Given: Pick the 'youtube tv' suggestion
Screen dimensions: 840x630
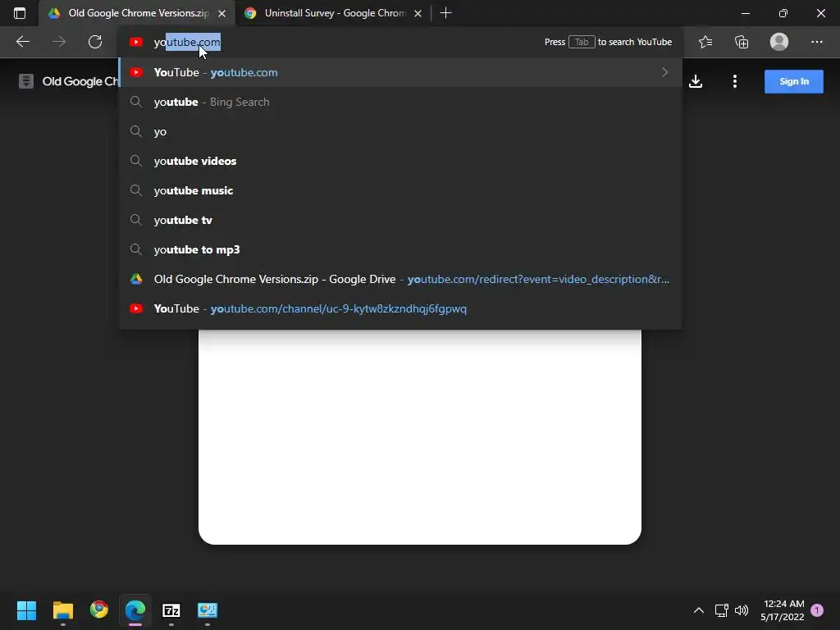Looking at the screenshot, I should point(400,220).
